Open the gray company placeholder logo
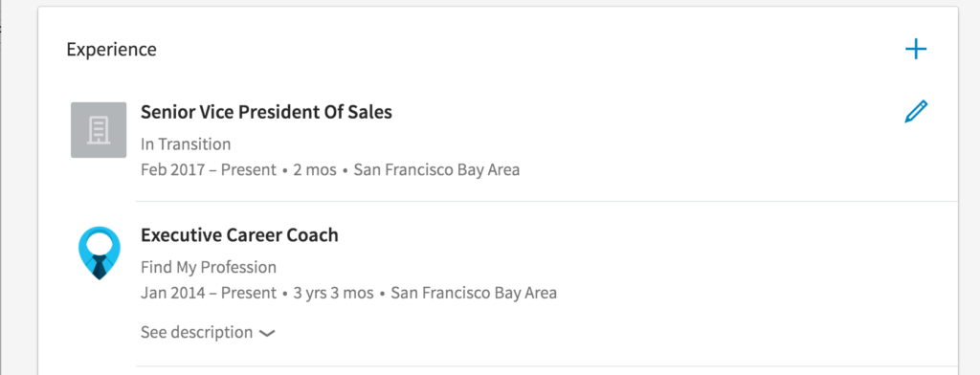Image resolution: width=980 pixels, height=375 pixels. click(99, 130)
